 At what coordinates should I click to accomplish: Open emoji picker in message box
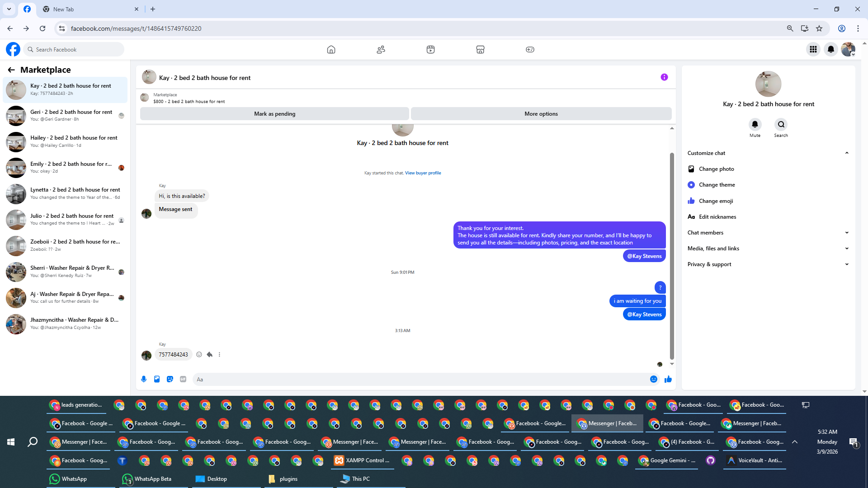[x=653, y=379]
